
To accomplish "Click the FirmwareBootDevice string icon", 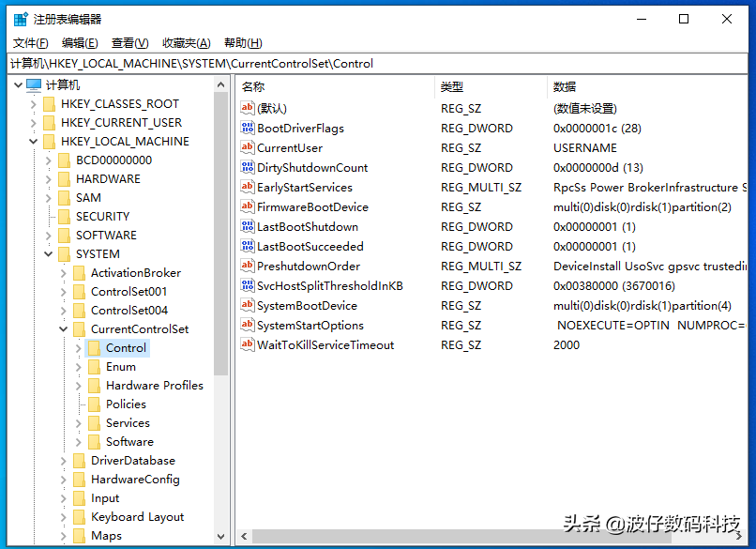I will [248, 207].
